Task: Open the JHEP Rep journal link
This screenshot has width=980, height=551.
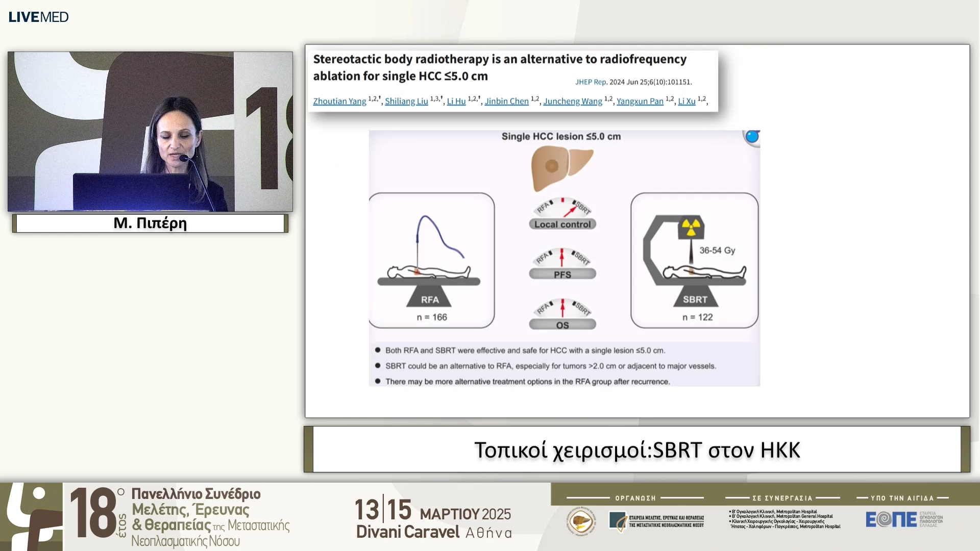Action: (x=591, y=82)
